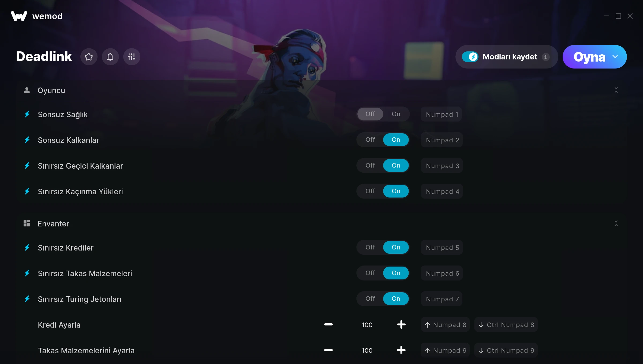
Task: Open the dropdown arrow on Oyna button
Action: pyautogui.click(x=615, y=57)
